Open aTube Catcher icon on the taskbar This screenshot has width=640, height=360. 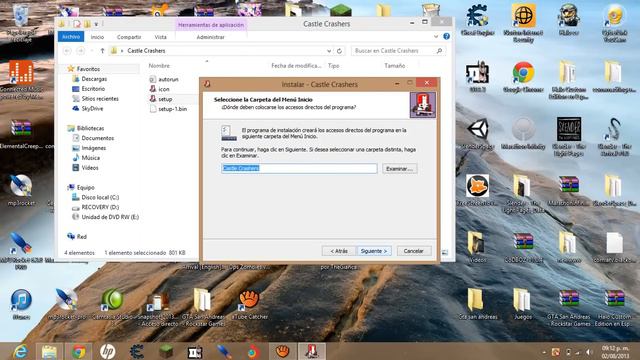282,351
